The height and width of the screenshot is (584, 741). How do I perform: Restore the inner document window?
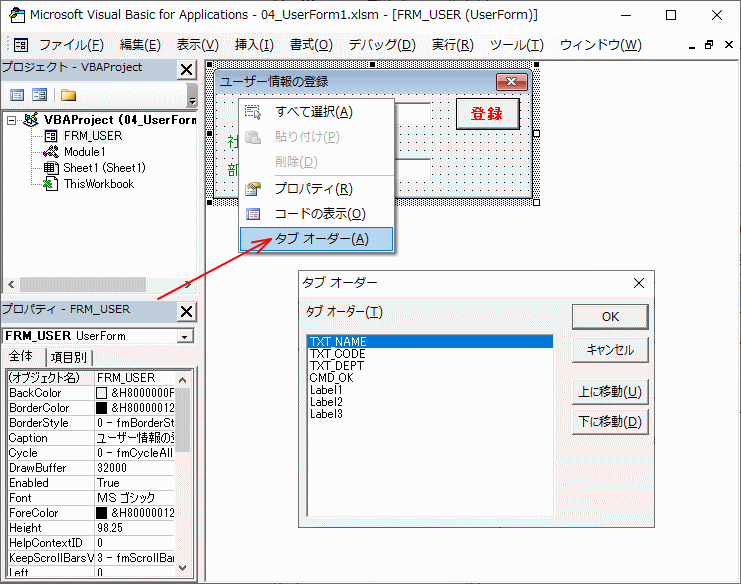(x=709, y=45)
